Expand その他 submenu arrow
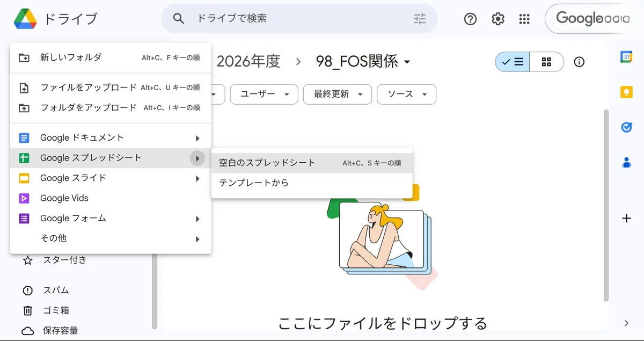The height and width of the screenshot is (341, 644). point(197,238)
